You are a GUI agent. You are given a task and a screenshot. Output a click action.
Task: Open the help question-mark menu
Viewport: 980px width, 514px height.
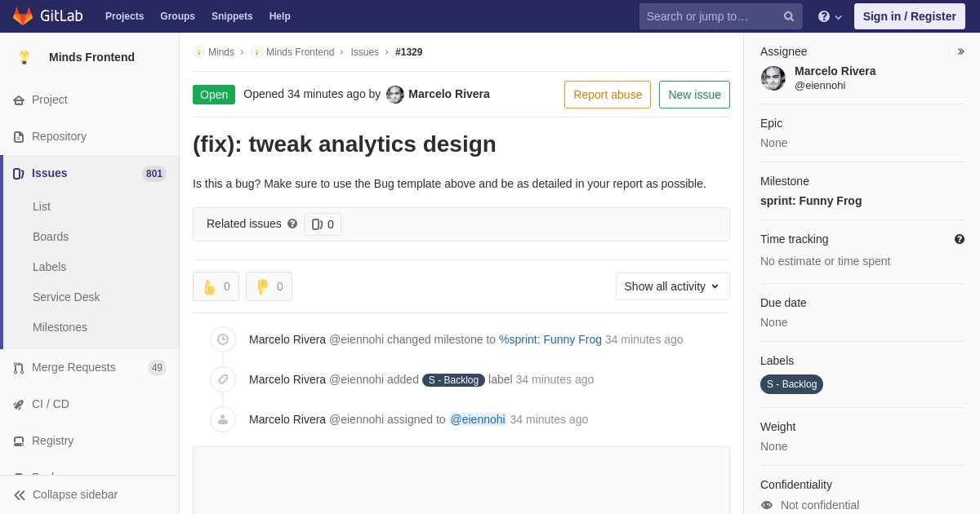[830, 16]
